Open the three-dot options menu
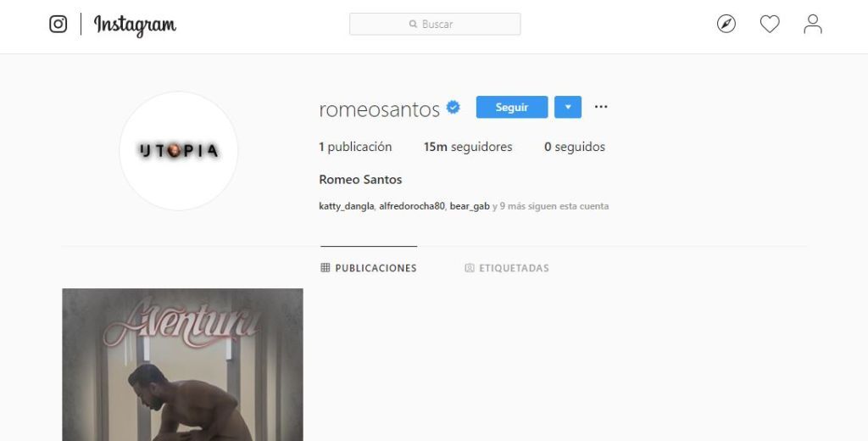 coord(601,106)
